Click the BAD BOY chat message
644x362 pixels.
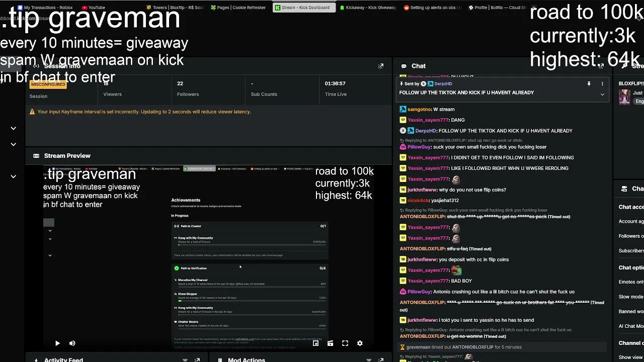coord(461,281)
